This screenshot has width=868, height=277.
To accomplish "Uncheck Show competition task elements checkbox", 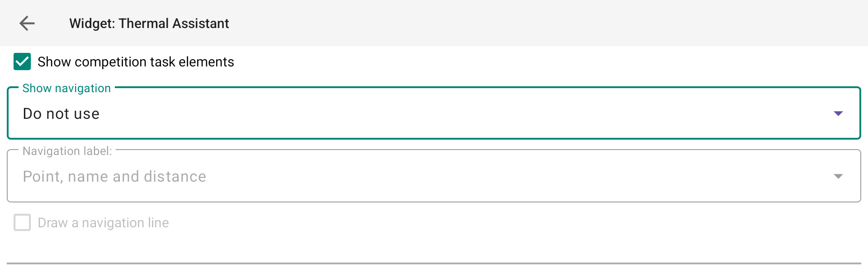I will click(x=22, y=61).
